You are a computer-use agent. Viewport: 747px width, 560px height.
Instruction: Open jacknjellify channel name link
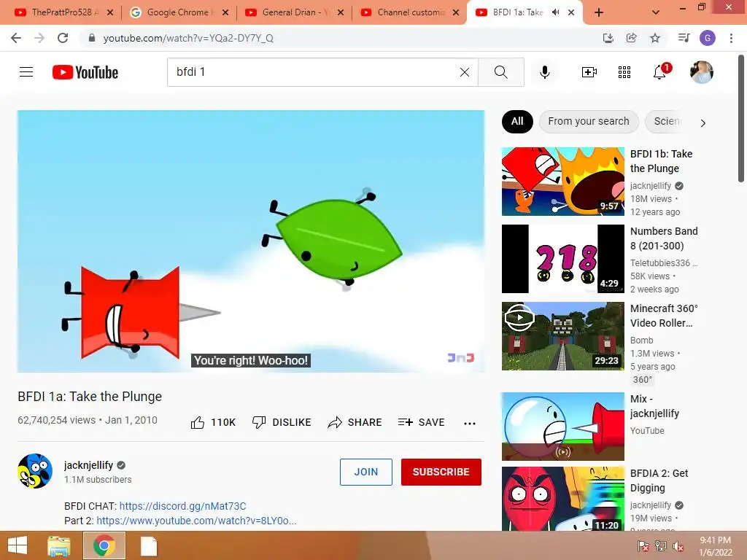[x=88, y=465]
